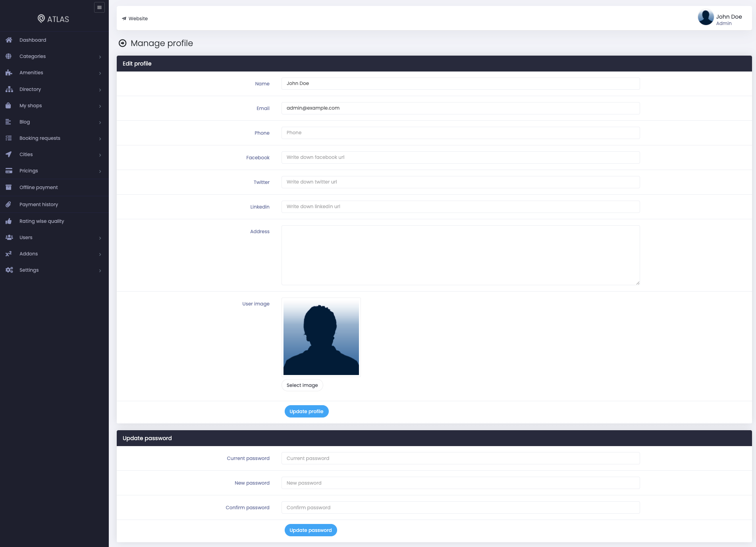
Task: Focus the Linkedin url input field
Action: [461, 207]
